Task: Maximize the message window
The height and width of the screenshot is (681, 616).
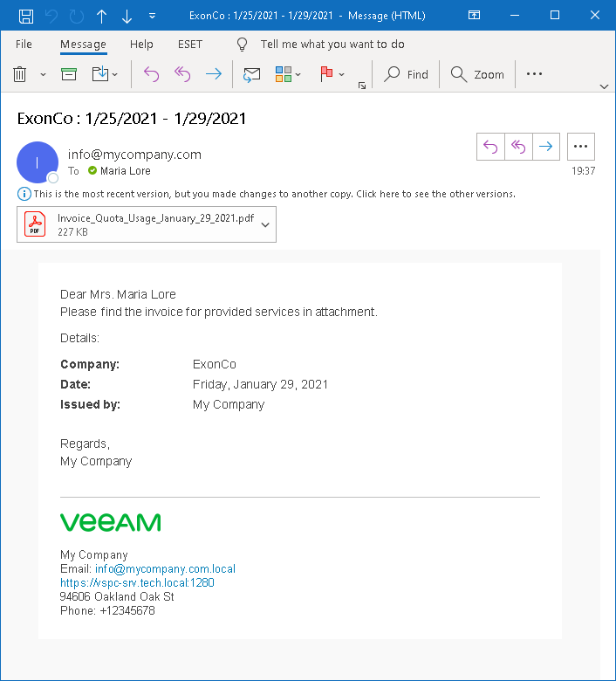Action: pyautogui.click(x=555, y=15)
